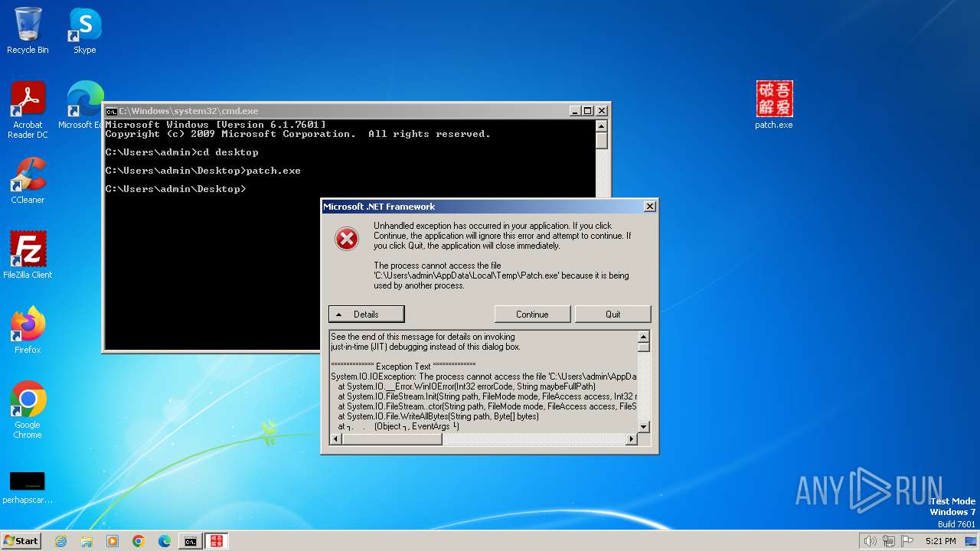Open Edge from the taskbar

[x=165, y=541]
